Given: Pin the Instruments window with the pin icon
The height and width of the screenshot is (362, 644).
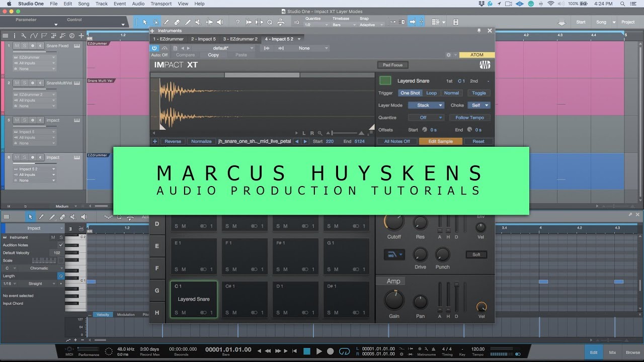Looking at the screenshot, I should pyautogui.click(x=479, y=31).
